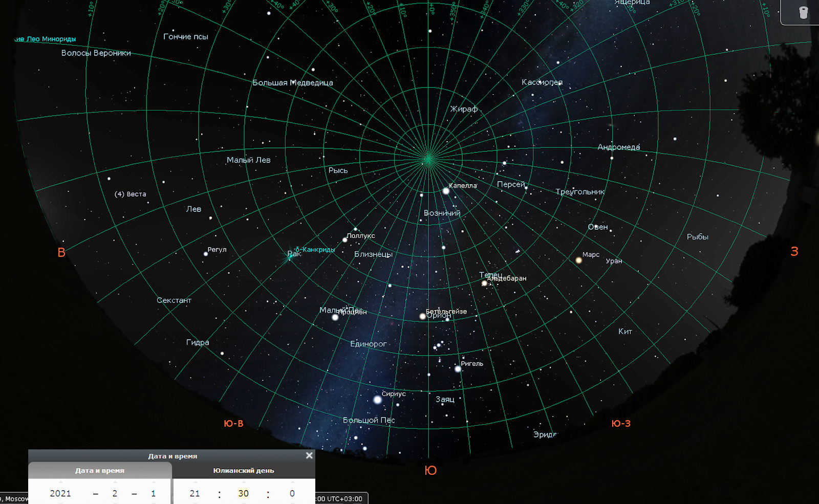
Task: Click the δ-Канкриды meteor shower label
Action: [315, 250]
